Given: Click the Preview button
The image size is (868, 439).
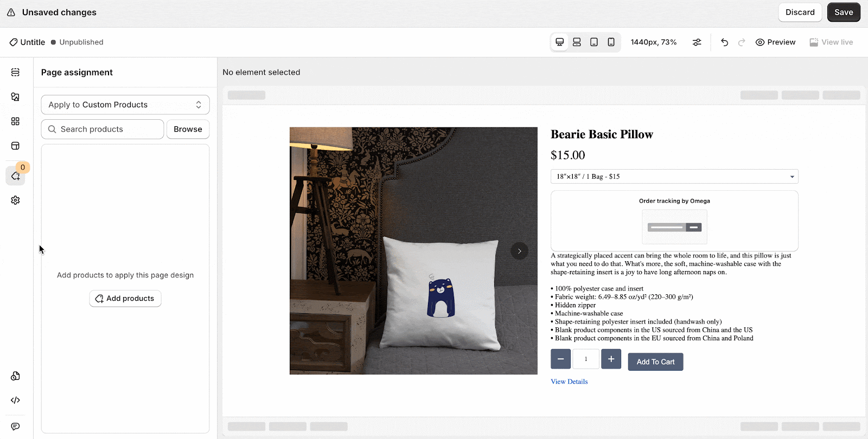Looking at the screenshot, I should (x=775, y=42).
